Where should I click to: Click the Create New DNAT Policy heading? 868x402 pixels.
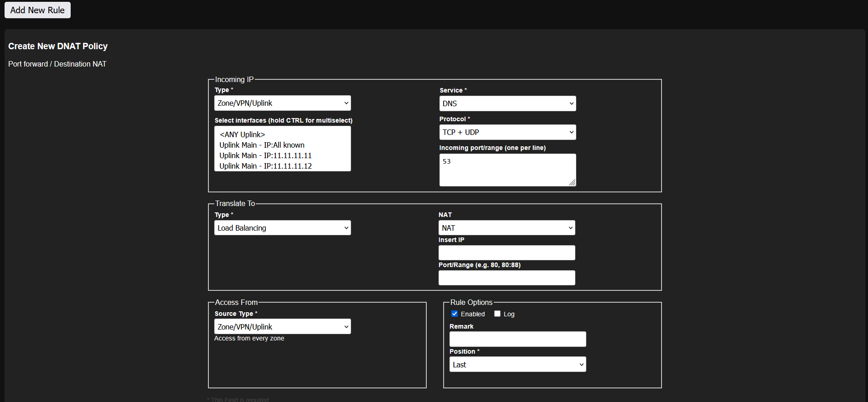[58, 46]
